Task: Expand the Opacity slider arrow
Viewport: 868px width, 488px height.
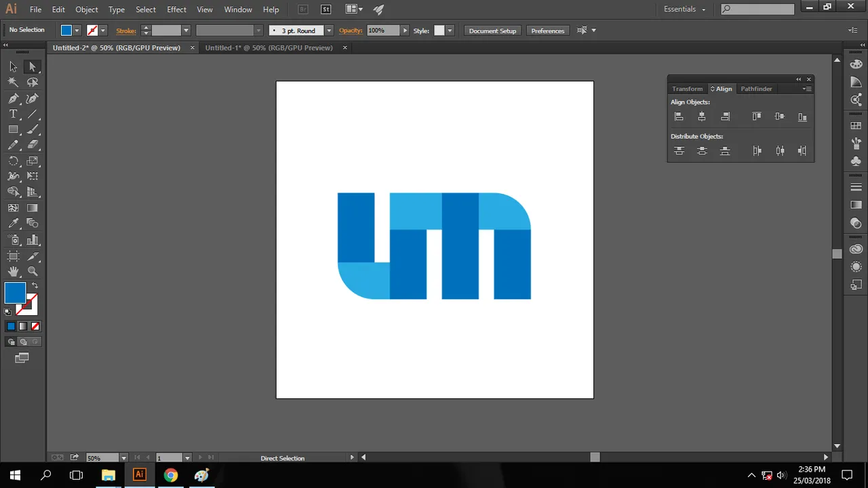Action: pyautogui.click(x=406, y=30)
